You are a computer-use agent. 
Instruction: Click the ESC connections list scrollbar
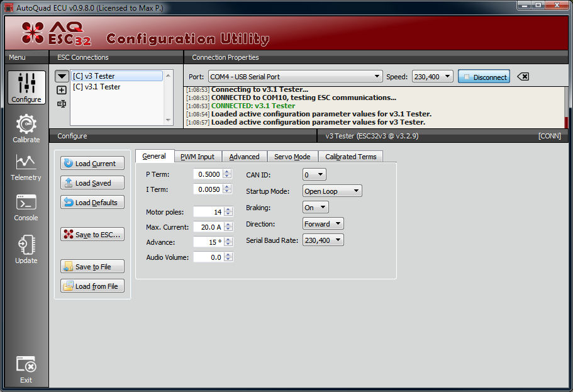pyautogui.click(x=168, y=98)
